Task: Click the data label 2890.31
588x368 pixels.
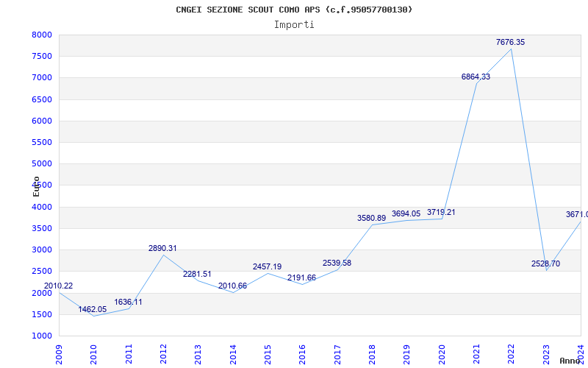Action: click(x=162, y=249)
